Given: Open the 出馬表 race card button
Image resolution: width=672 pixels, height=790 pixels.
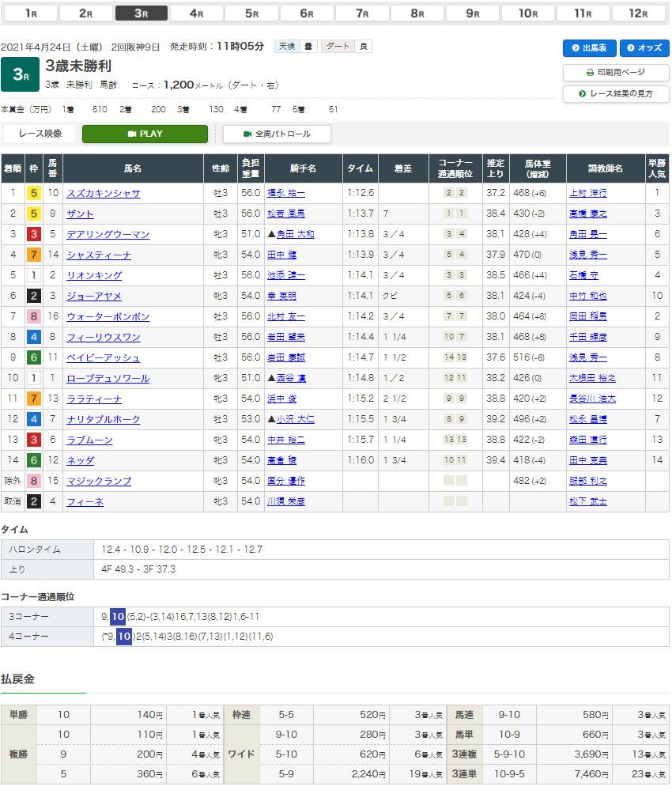Looking at the screenshot, I should tap(589, 48).
